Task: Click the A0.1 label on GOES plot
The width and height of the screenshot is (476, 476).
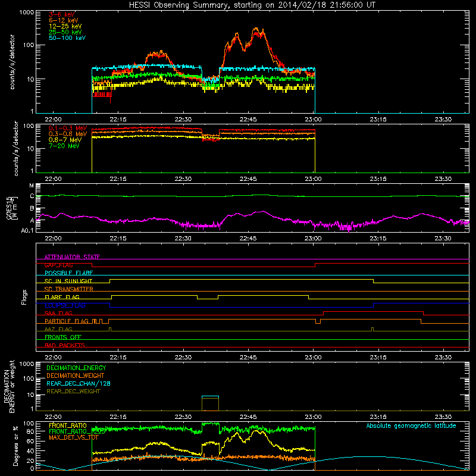Action: pos(27,230)
